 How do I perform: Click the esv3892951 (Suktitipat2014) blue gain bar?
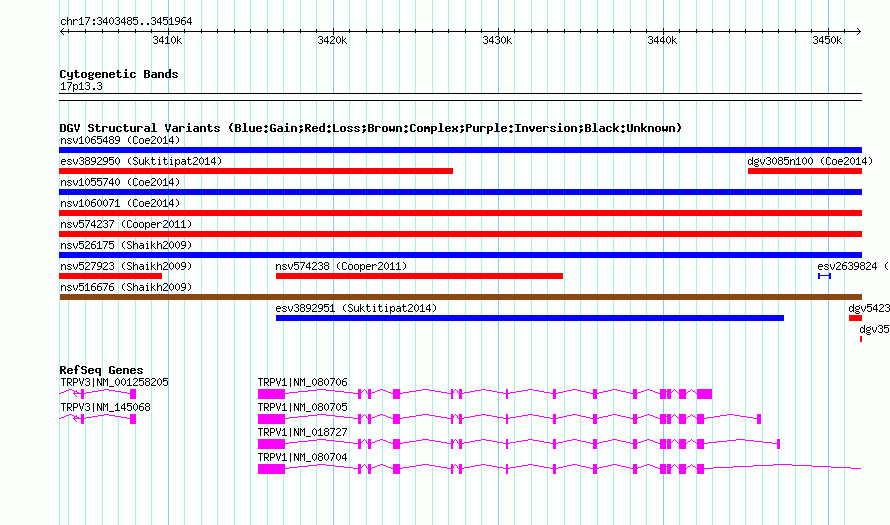click(x=530, y=318)
